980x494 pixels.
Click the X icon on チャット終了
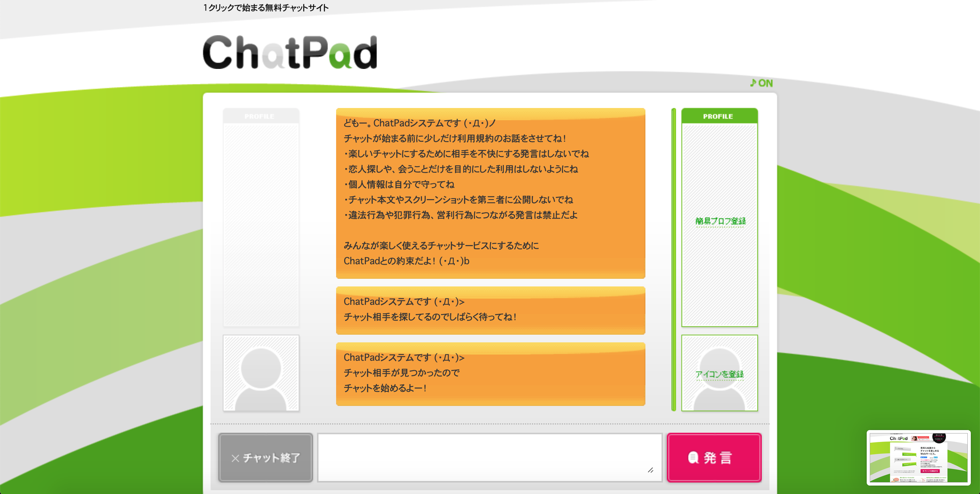tap(235, 458)
